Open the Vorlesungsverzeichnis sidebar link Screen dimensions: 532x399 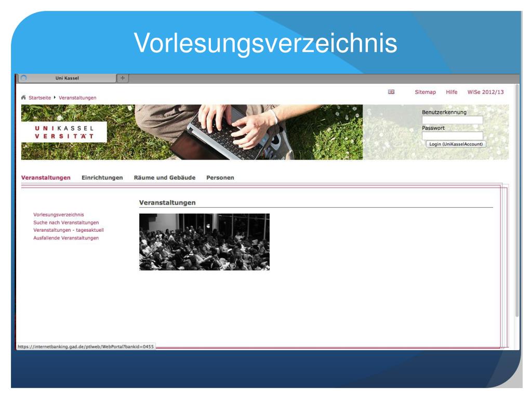58,215
